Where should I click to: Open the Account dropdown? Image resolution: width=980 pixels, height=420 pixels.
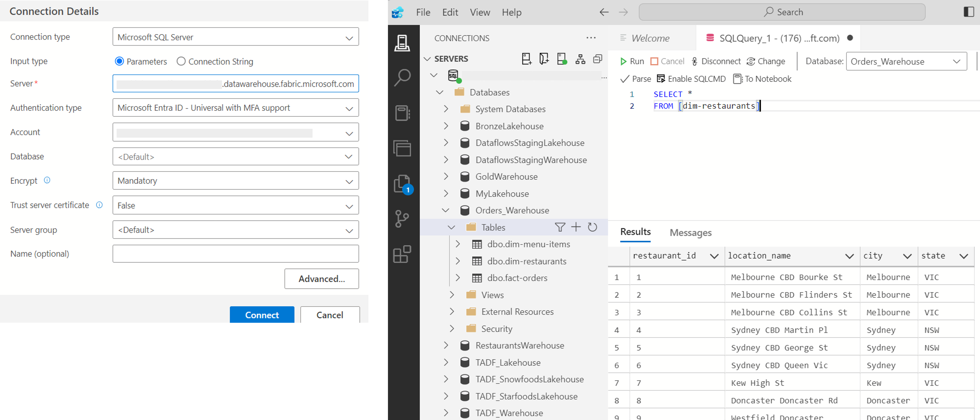tap(235, 132)
